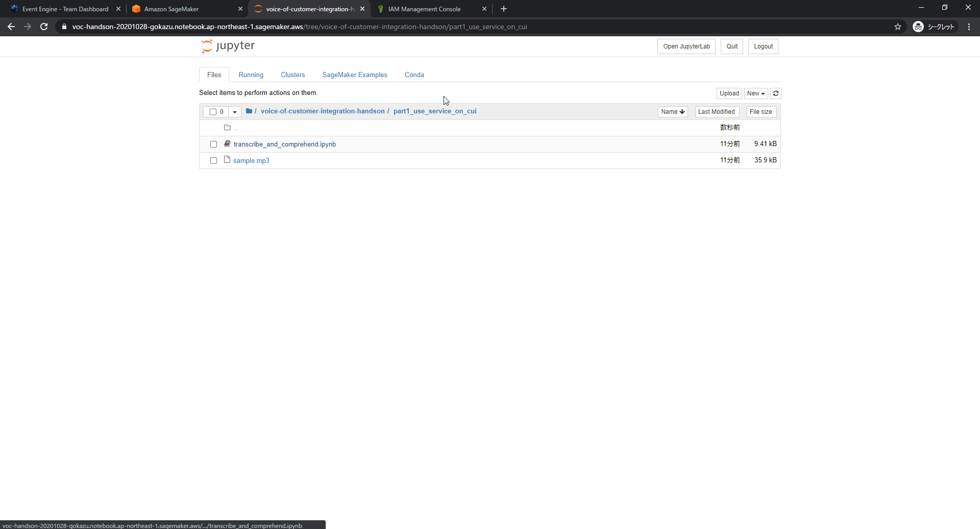This screenshot has width=980, height=529.
Task: Select the sample.mp3 checkbox
Action: [x=213, y=161]
